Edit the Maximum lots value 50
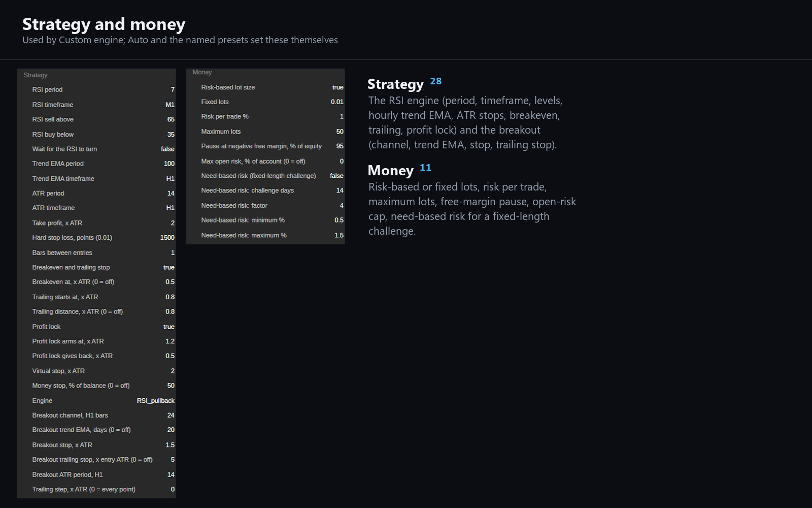This screenshot has height=508, width=812. [x=340, y=132]
